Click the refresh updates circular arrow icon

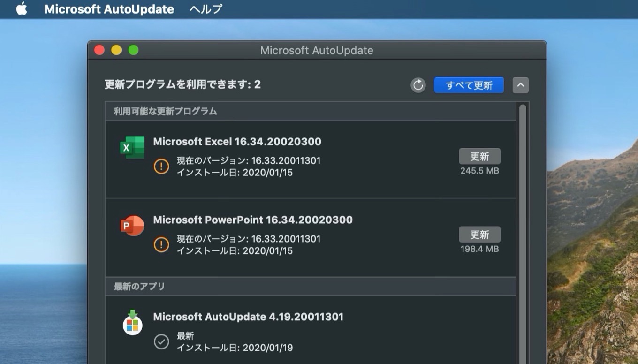click(x=418, y=85)
